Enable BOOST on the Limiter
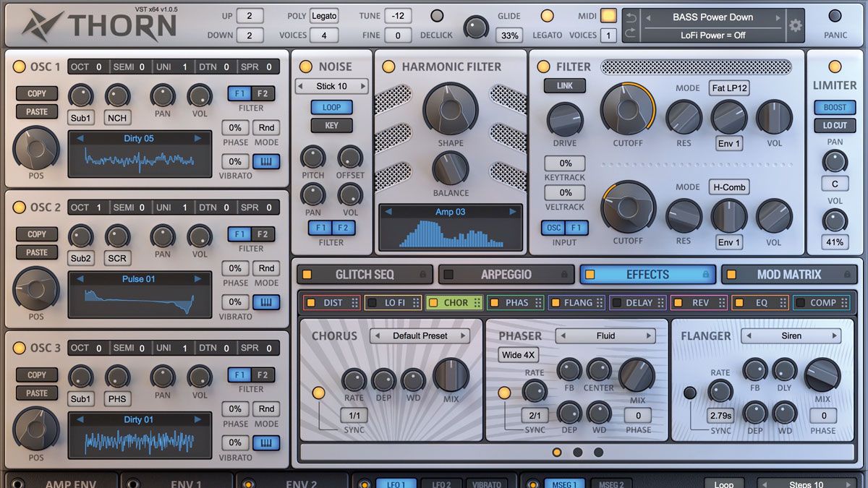Viewport: 868px width, 488px height. point(834,107)
